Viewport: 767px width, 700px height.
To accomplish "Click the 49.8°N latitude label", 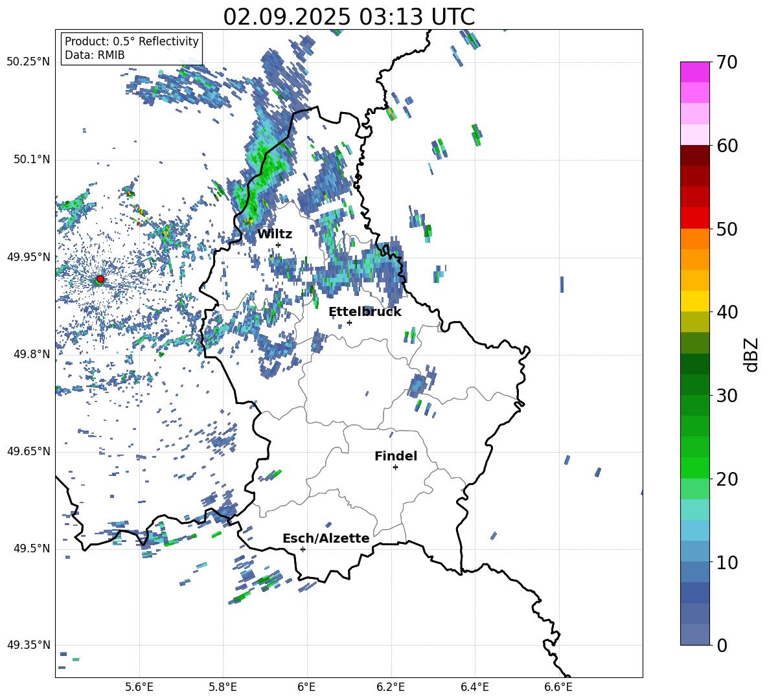I will point(31,354).
